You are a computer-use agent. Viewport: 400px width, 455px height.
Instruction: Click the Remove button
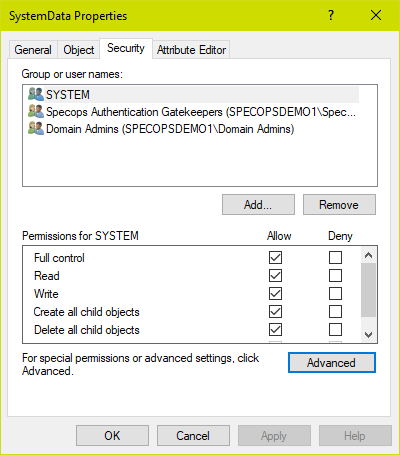pyautogui.click(x=339, y=205)
